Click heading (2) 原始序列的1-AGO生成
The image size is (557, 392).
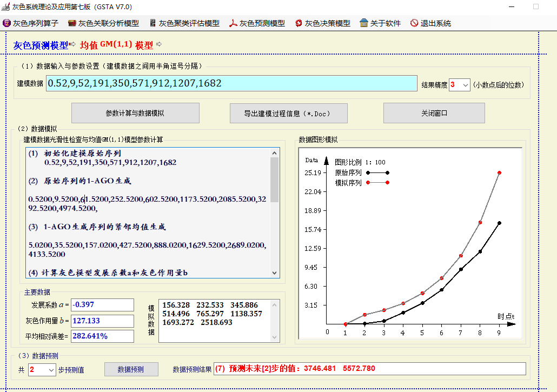79,181
